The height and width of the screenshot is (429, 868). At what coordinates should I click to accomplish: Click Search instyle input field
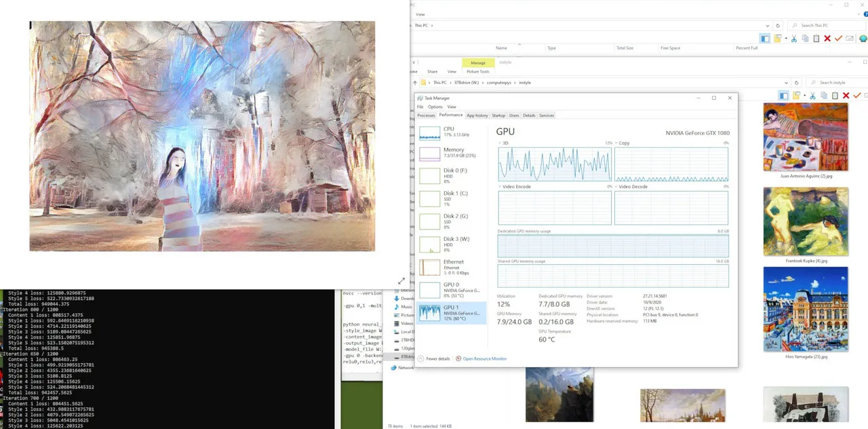(836, 83)
